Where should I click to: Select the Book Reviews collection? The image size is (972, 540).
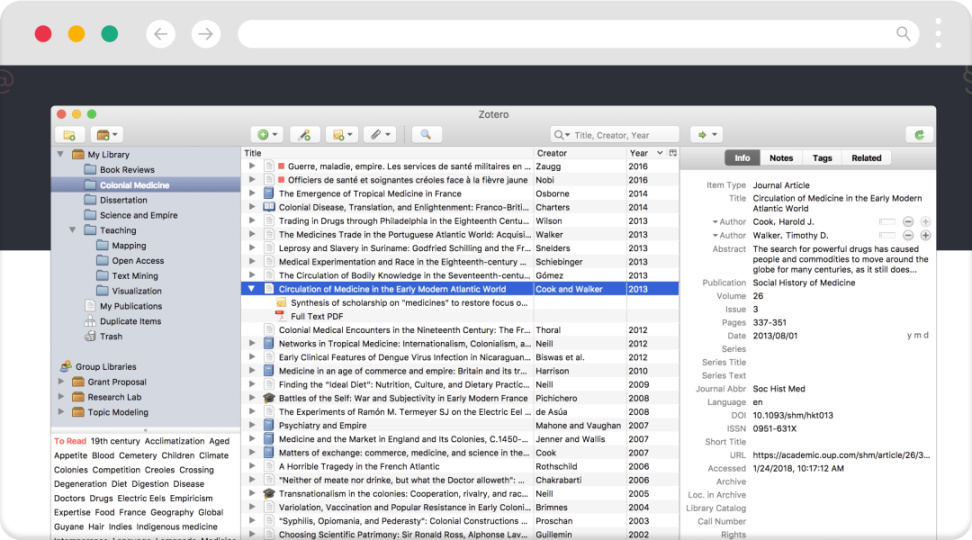(x=127, y=170)
